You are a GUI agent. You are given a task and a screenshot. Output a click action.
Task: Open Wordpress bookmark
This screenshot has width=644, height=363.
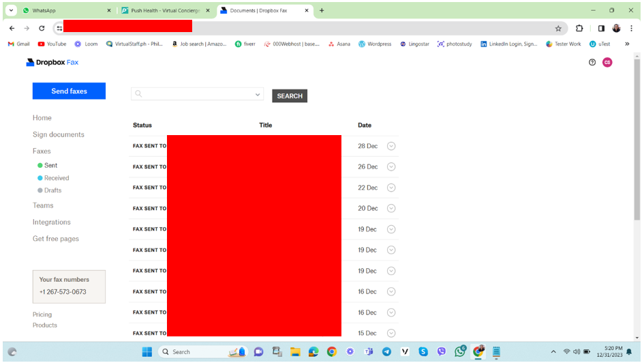(x=375, y=44)
